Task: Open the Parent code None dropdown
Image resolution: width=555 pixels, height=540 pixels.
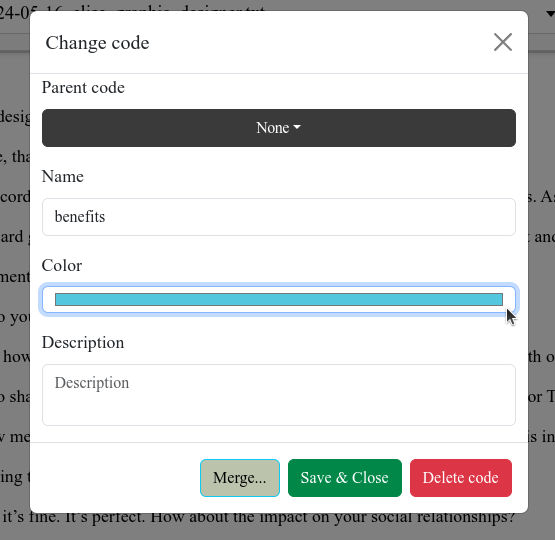Action: click(279, 128)
